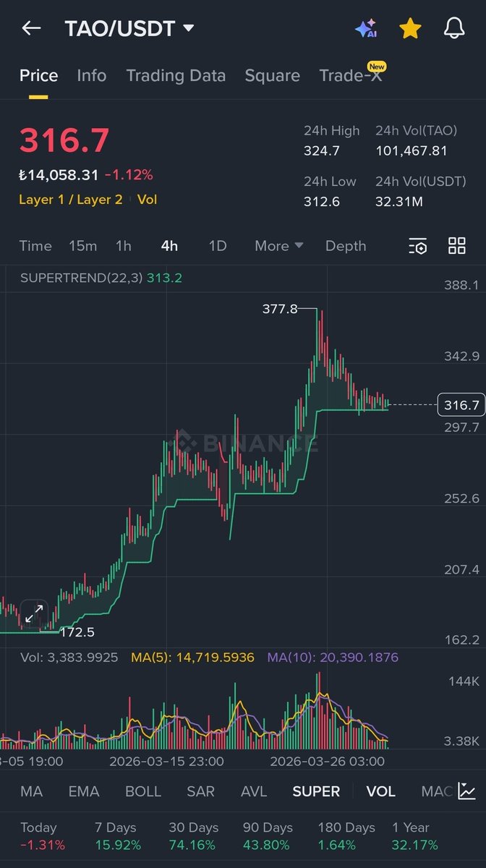Open price alert bell icon
Screen dimensions: 486x868
[453, 28]
